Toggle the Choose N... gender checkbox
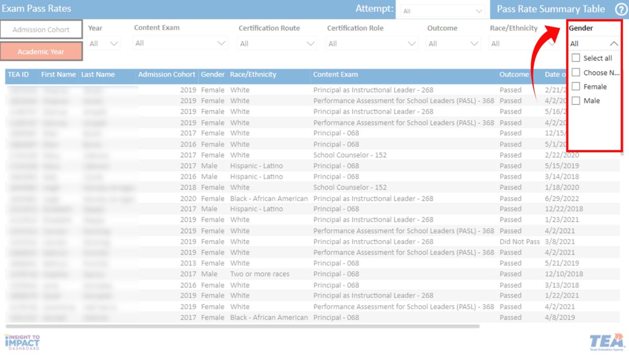 click(576, 73)
